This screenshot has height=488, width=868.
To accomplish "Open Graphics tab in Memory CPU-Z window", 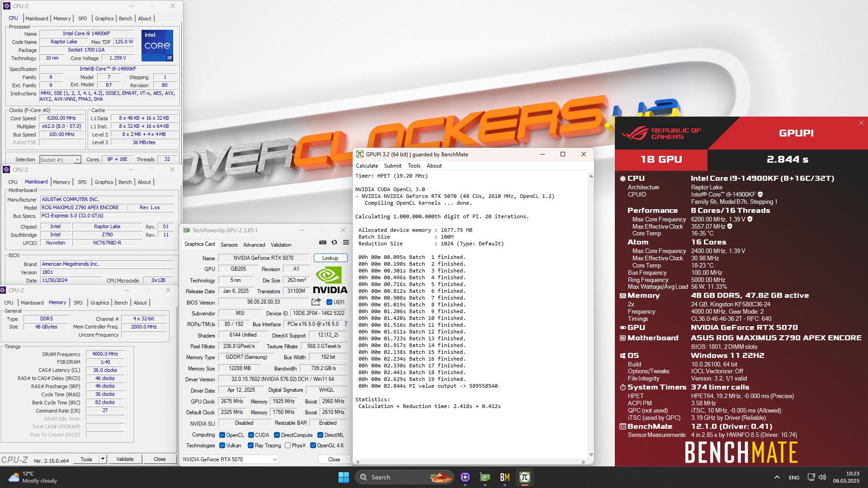I will click(99, 303).
